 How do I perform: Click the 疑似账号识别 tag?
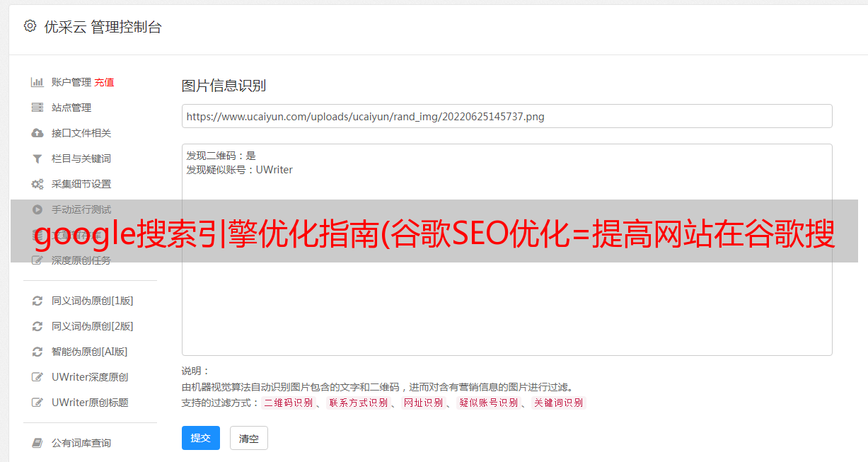(x=488, y=403)
